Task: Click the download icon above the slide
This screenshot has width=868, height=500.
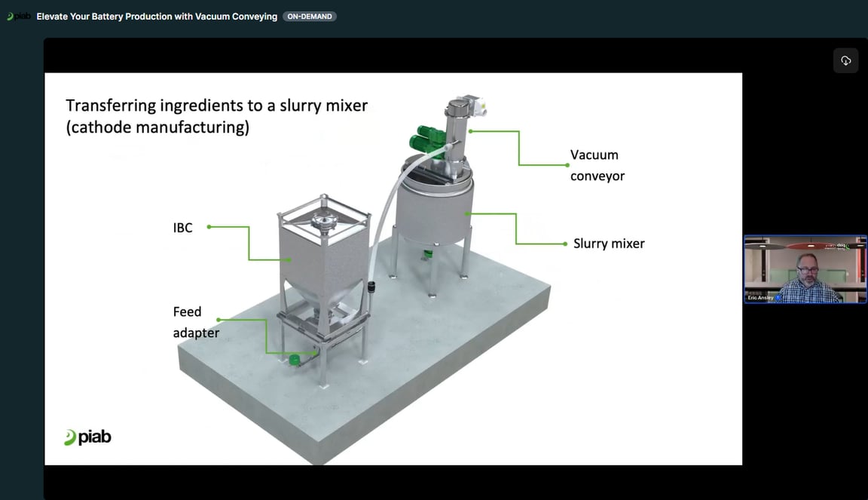Action: pyautogui.click(x=845, y=60)
